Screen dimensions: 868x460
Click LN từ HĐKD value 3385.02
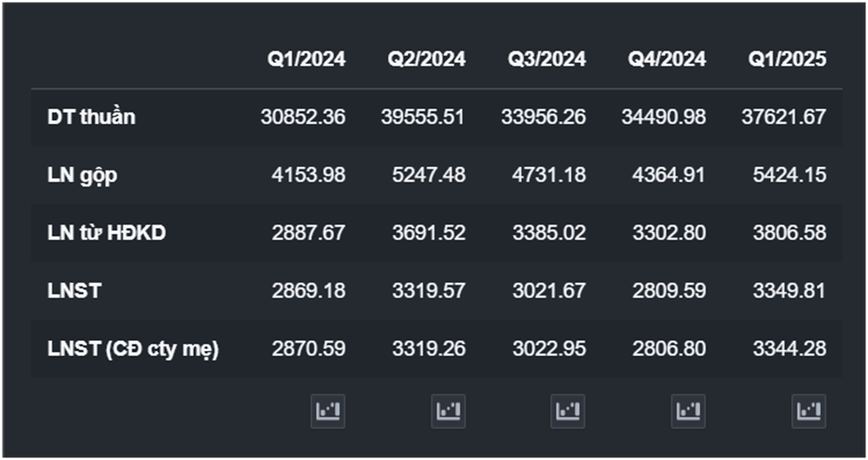(549, 234)
